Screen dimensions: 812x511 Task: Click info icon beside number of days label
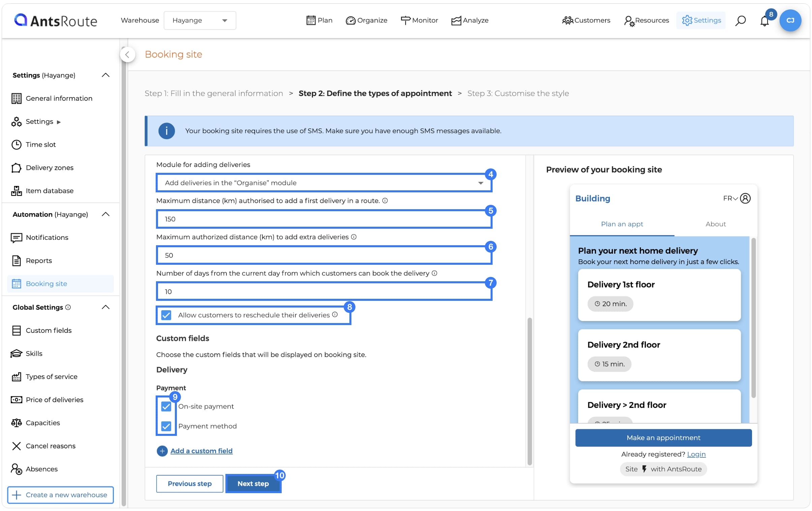coord(434,274)
